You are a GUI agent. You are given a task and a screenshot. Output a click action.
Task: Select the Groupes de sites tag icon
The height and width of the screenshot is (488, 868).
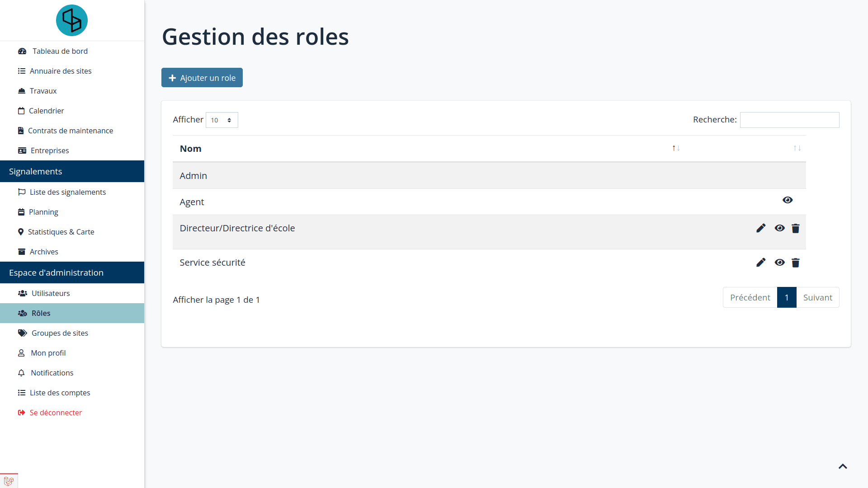[x=22, y=333]
